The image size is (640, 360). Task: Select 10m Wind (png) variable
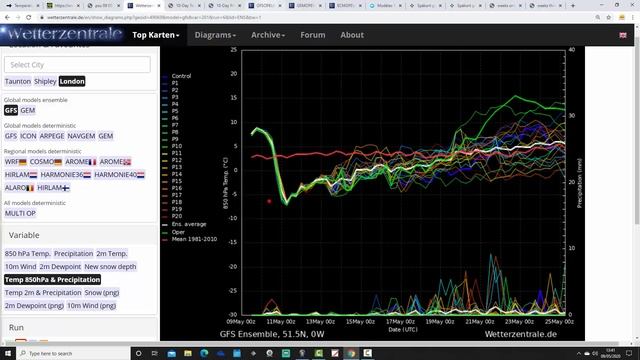(91, 306)
